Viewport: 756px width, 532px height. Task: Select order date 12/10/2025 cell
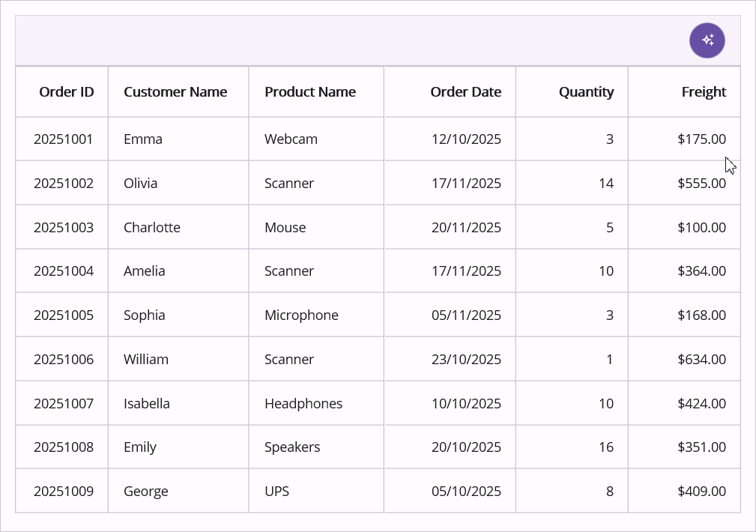(x=466, y=139)
